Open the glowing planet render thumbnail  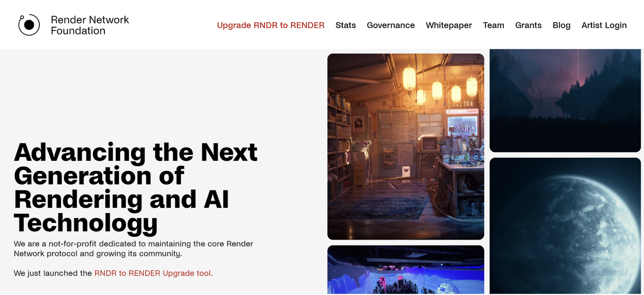coord(565,226)
